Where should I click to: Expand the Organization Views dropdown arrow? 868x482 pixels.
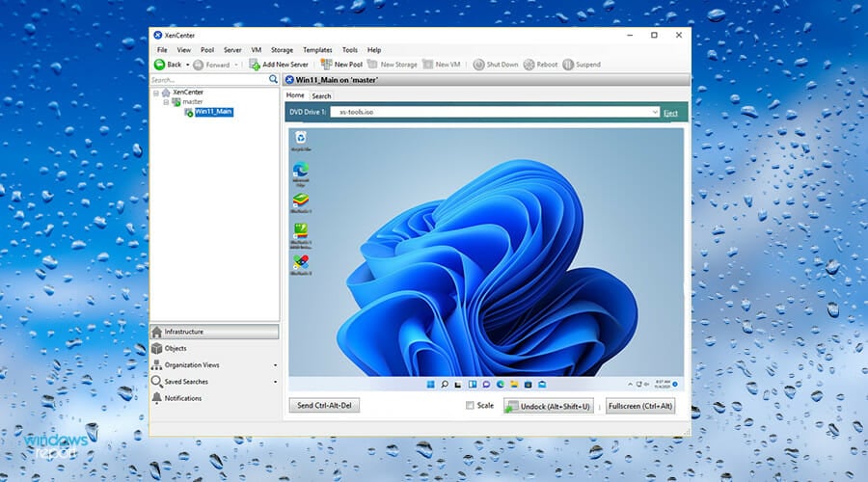tap(275, 365)
